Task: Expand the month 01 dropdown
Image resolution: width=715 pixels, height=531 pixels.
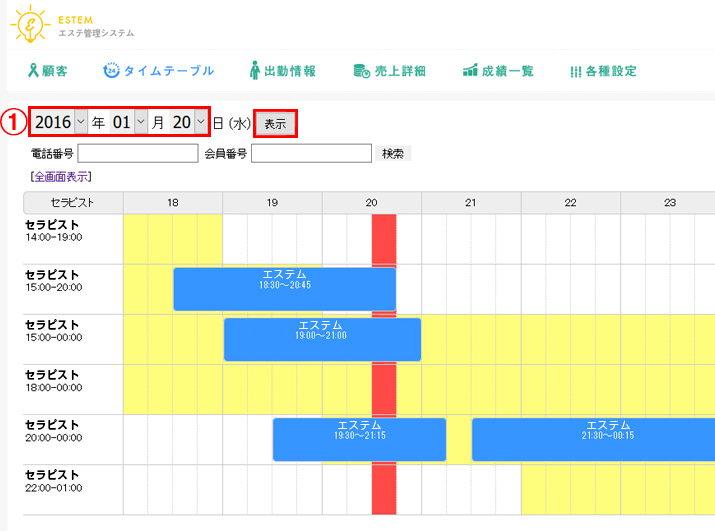Action: tap(128, 123)
